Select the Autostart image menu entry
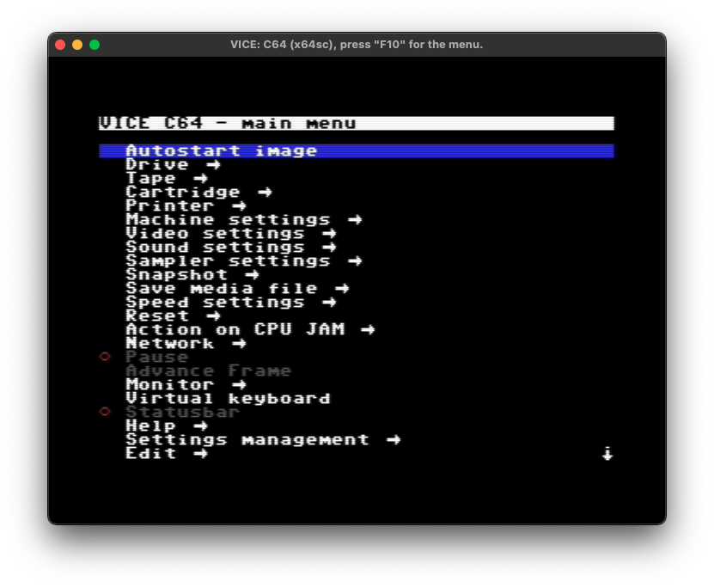 click(x=221, y=151)
